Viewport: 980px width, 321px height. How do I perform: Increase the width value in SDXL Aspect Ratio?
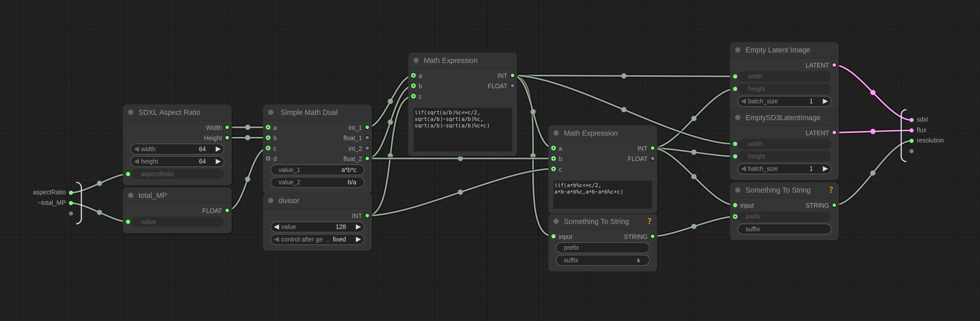point(218,149)
